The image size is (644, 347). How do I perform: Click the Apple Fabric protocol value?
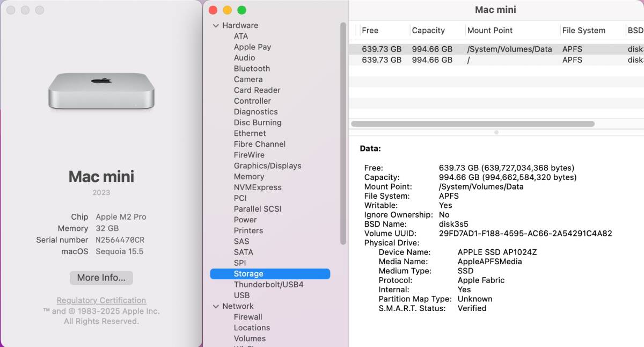(481, 280)
